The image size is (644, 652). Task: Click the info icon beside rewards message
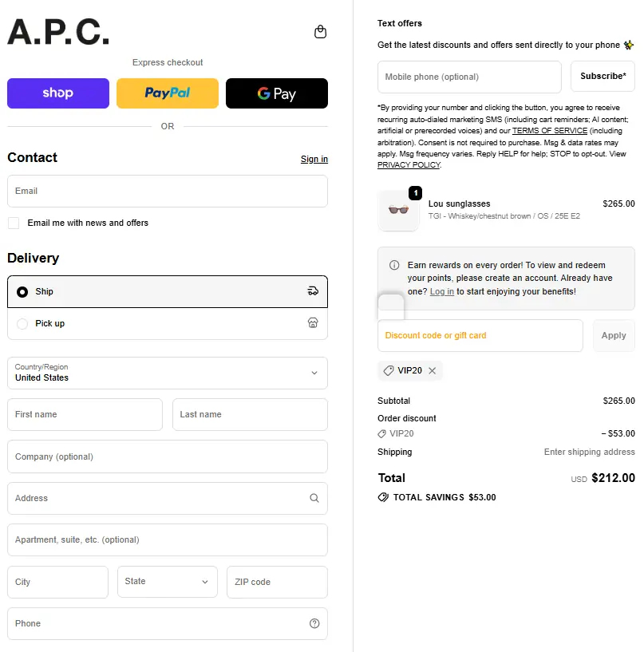point(394,265)
